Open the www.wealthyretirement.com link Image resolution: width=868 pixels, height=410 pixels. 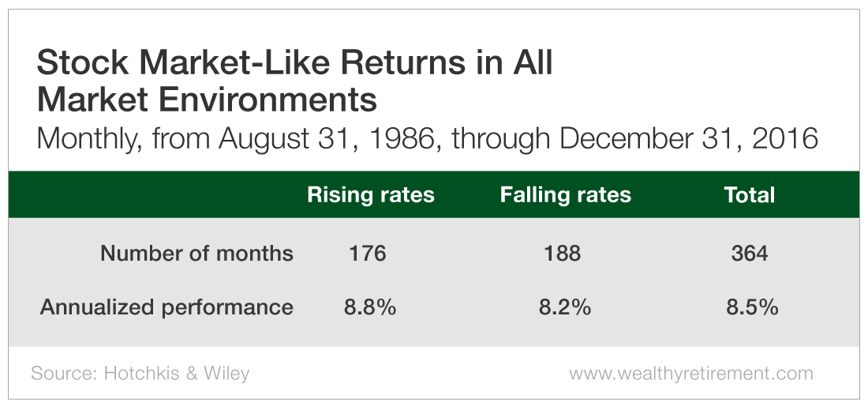690,373
